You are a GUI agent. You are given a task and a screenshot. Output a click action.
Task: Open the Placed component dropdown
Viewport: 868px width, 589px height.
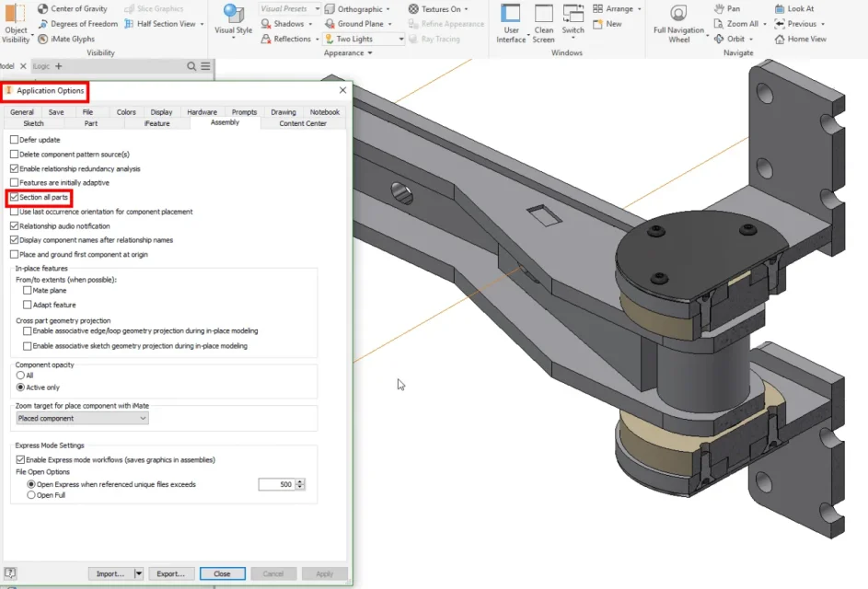(x=82, y=419)
